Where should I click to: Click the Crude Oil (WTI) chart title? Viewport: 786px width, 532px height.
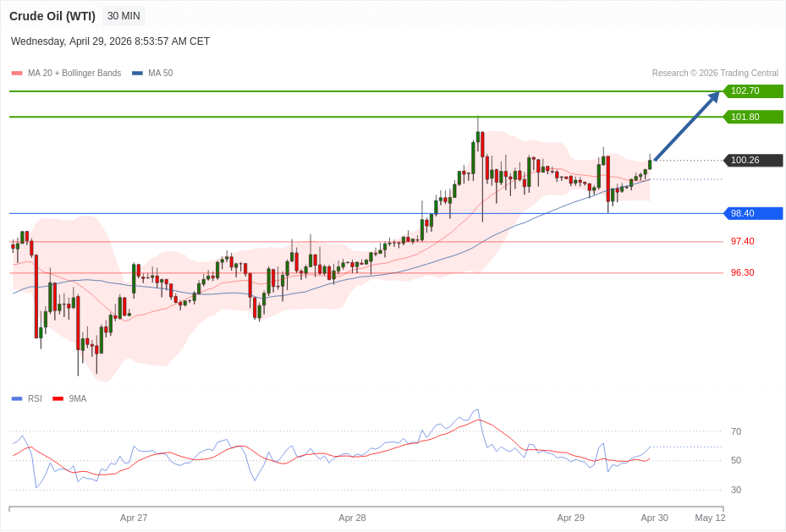point(52,16)
